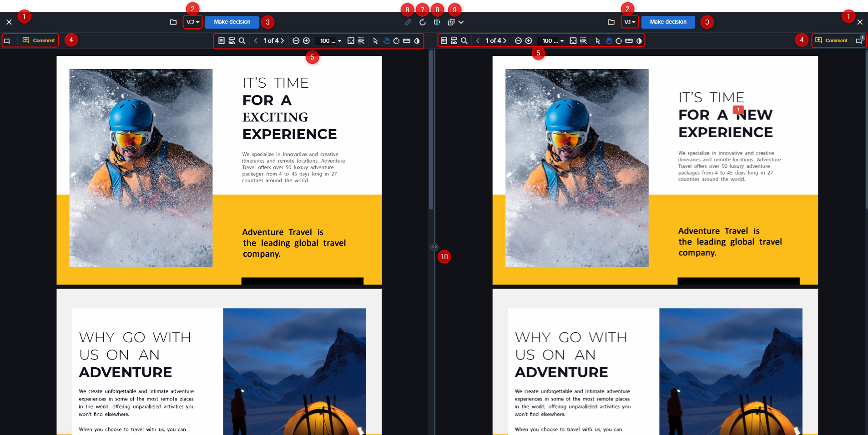The image size is (868, 435).
Task: Add a Comment in the left viewer
Action: pos(39,40)
